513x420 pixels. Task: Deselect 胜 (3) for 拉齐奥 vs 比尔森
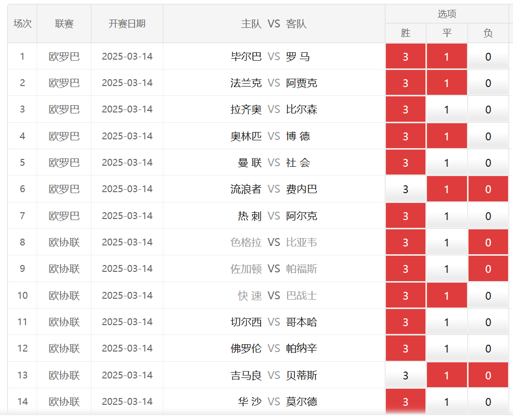tap(405, 109)
